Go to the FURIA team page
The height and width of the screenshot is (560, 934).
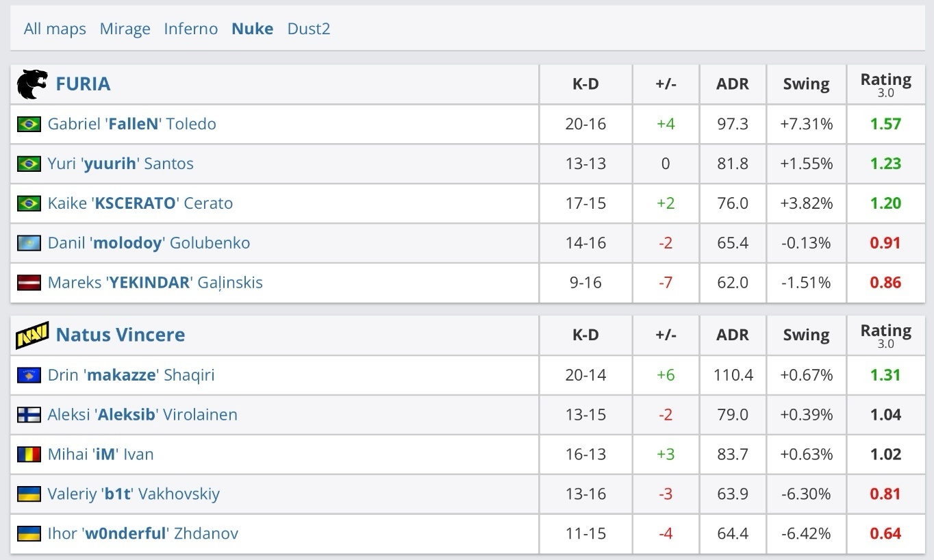(83, 84)
